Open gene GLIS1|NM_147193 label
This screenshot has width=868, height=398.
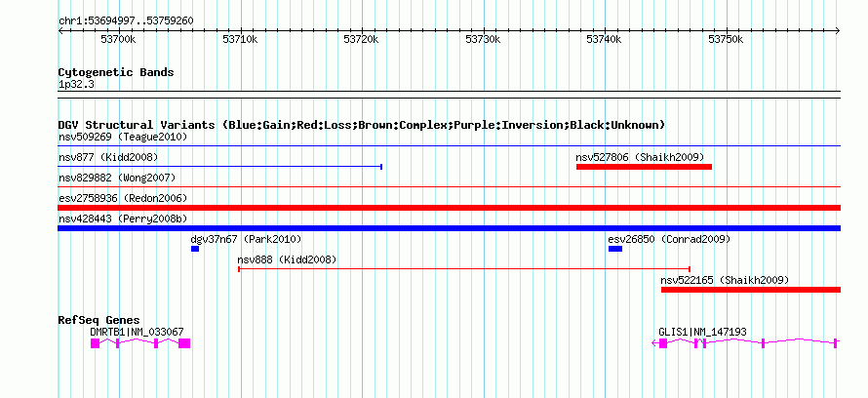coord(702,332)
